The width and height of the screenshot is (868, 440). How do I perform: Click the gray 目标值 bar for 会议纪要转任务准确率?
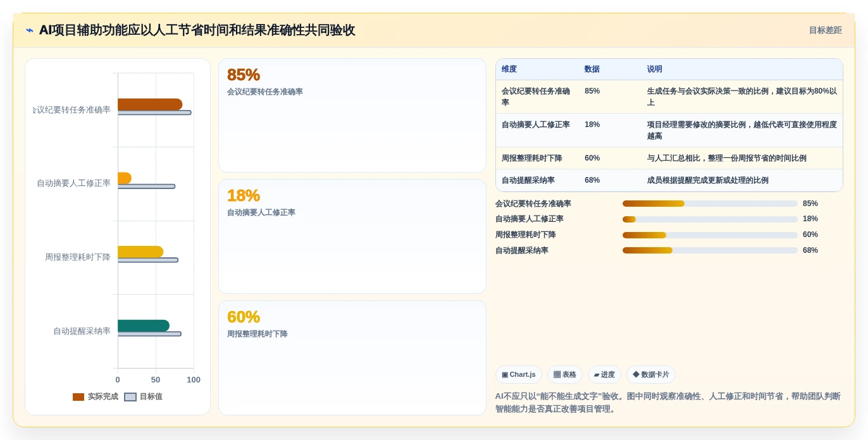154,113
